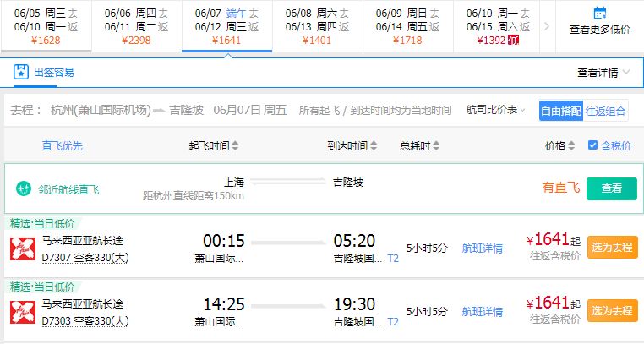Select the 06/06 – 06/11 ¥2398 date tab
644x344 pixels.
[136, 26]
